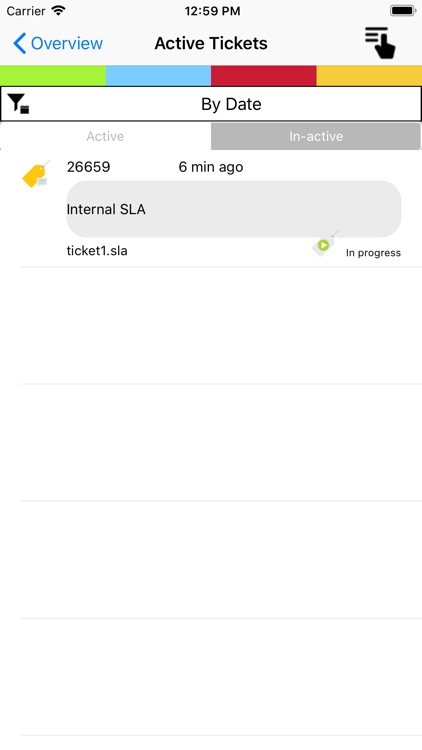Select the red color filter bar

pyautogui.click(x=264, y=76)
